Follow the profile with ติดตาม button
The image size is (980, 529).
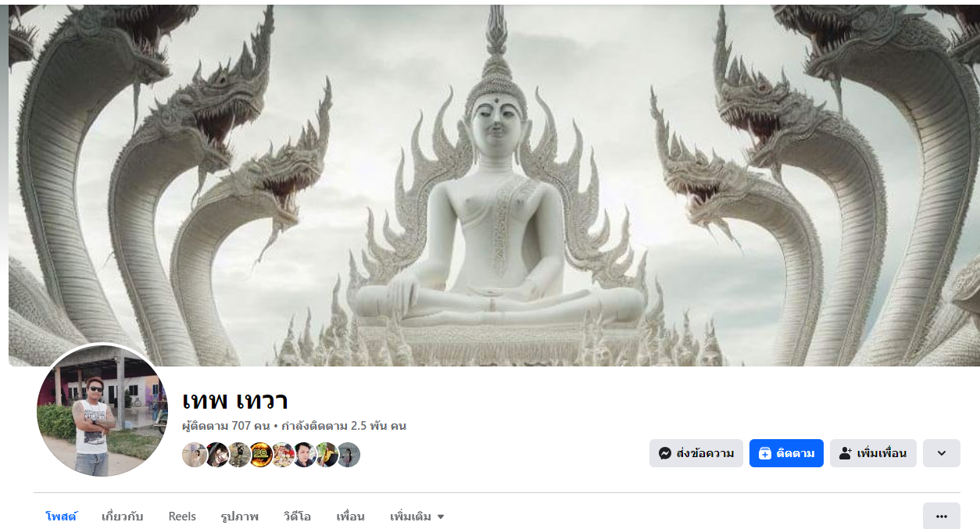[x=786, y=453]
